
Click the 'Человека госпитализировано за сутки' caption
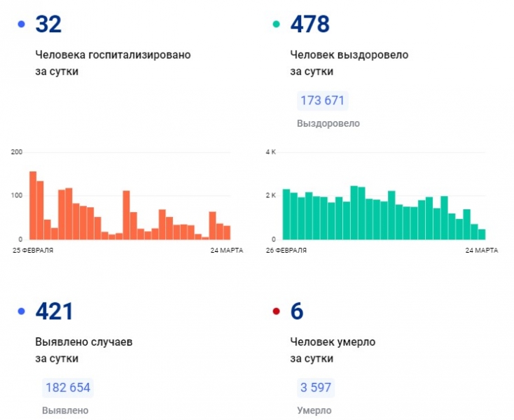pyautogui.click(x=113, y=63)
